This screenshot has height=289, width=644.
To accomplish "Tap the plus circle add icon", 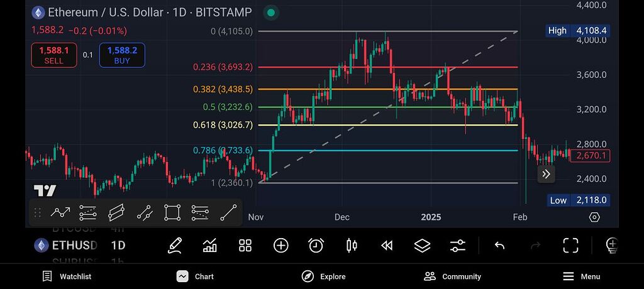I will coord(281,246).
